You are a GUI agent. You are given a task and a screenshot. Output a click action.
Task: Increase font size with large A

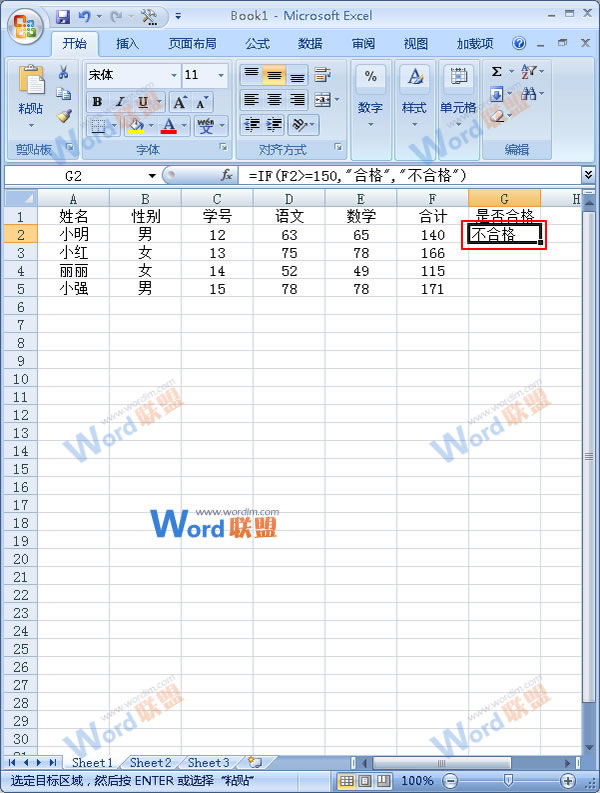(180, 103)
